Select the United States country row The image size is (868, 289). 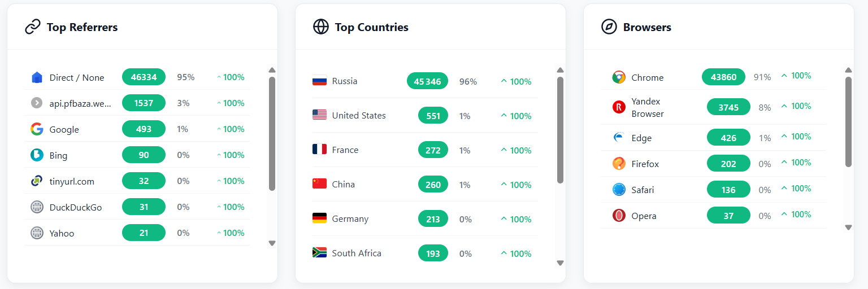point(359,116)
